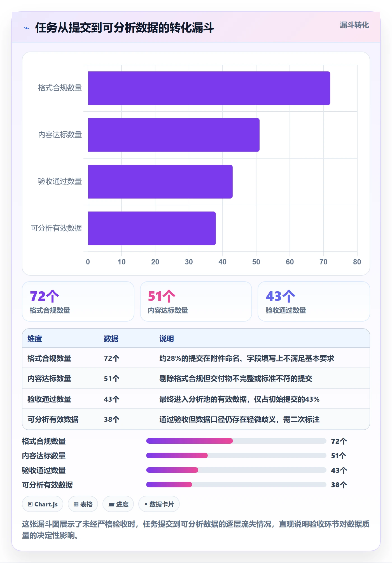This screenshot has width=392, height=563.
Task: Click the 表格 tag chip
Action: 83,504
